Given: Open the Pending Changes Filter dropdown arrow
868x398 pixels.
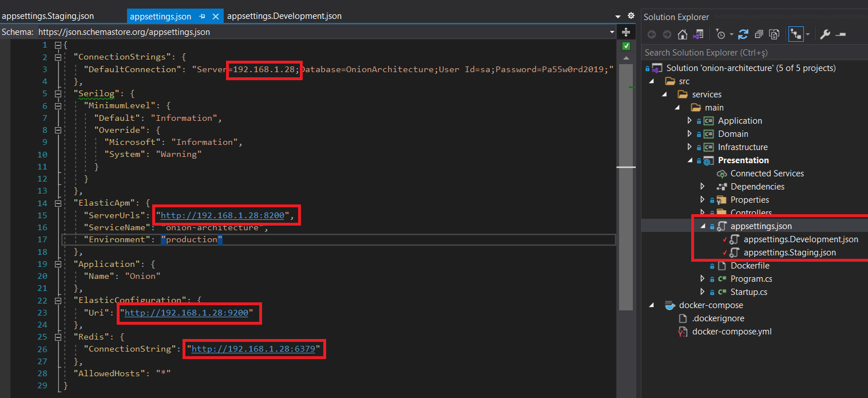Looking at the screenshot, I should [x=731, y=34].
